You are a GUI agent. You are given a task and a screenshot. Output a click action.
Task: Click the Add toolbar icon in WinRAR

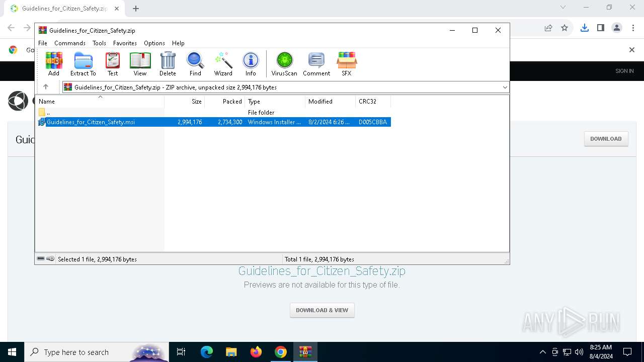pos(54,64)
